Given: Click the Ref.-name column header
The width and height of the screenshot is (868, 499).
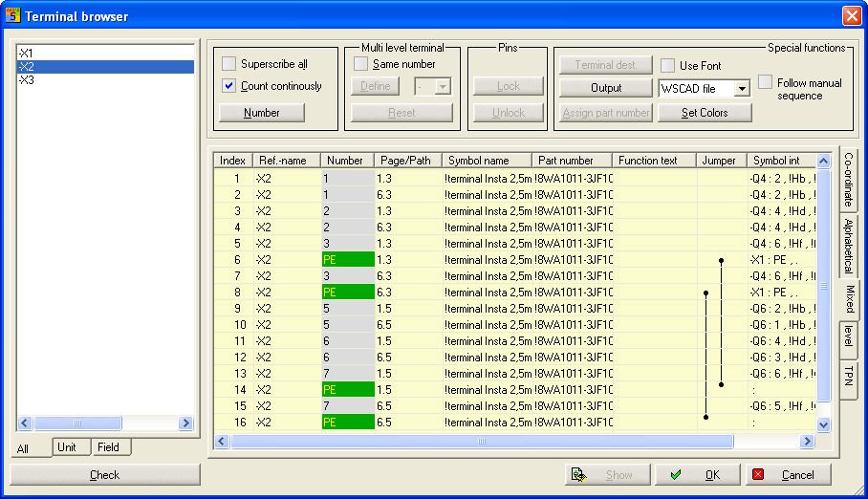Looking at the screenshot, I should point(287,161).
